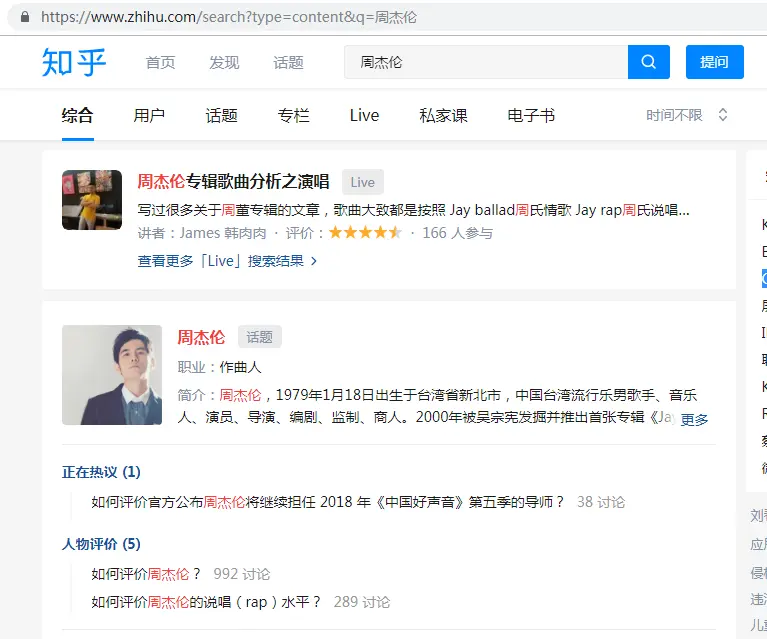Viewport: 767px width, 639px height.
Task: Open the Live result thumbnail image
Action: click(92, 200)
